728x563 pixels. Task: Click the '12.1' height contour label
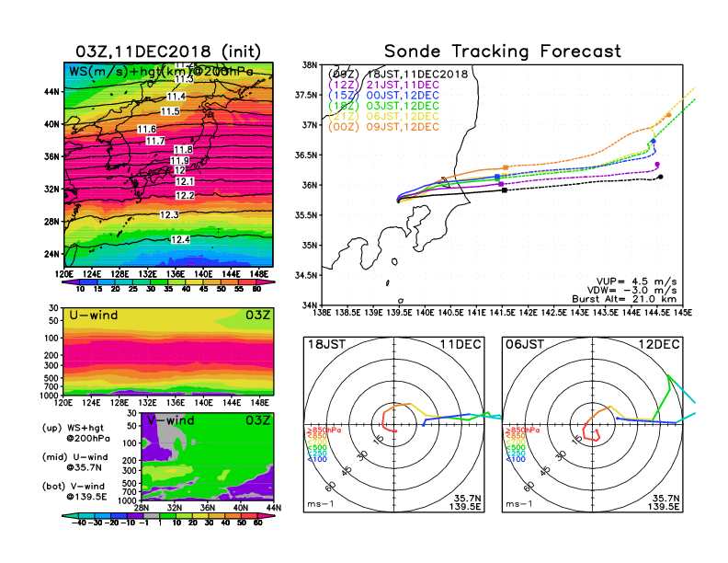coord(185,181)
